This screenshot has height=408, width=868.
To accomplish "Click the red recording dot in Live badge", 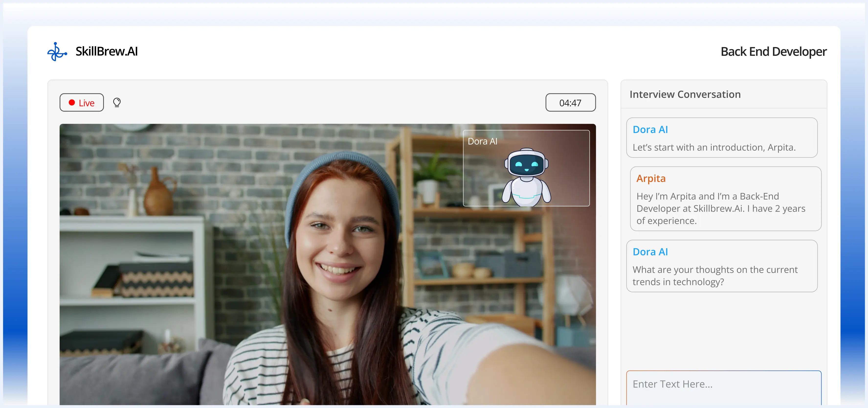I will pyautogui.click(x=71, y=102).
